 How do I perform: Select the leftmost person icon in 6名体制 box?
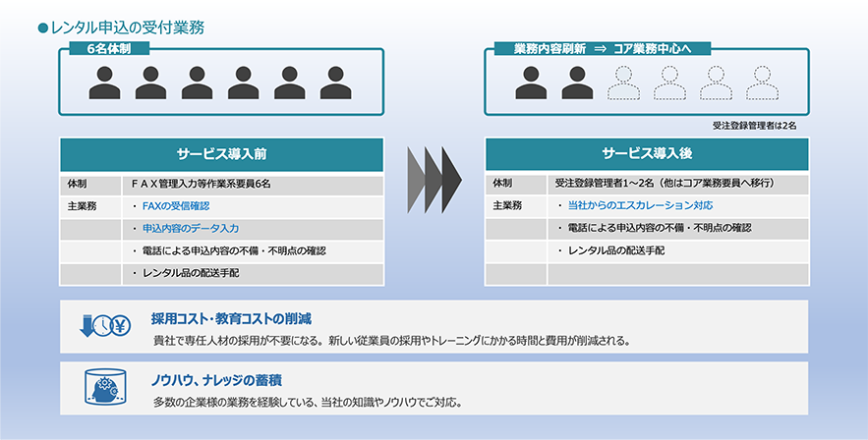[104, 83]
